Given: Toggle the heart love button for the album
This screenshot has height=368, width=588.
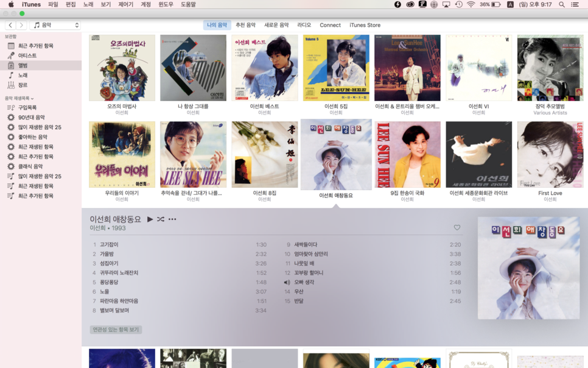Looking at the screenshot, I should tap(457, 227).
